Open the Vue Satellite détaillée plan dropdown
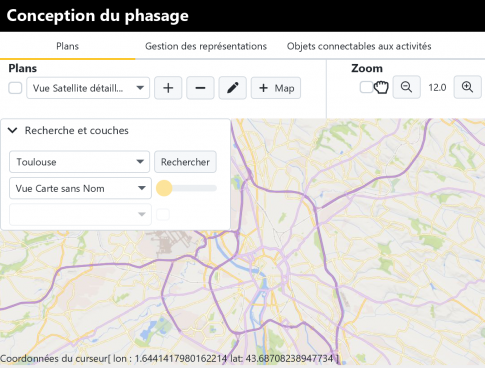This screenshot has height=368, width=485. coord(88,88)
